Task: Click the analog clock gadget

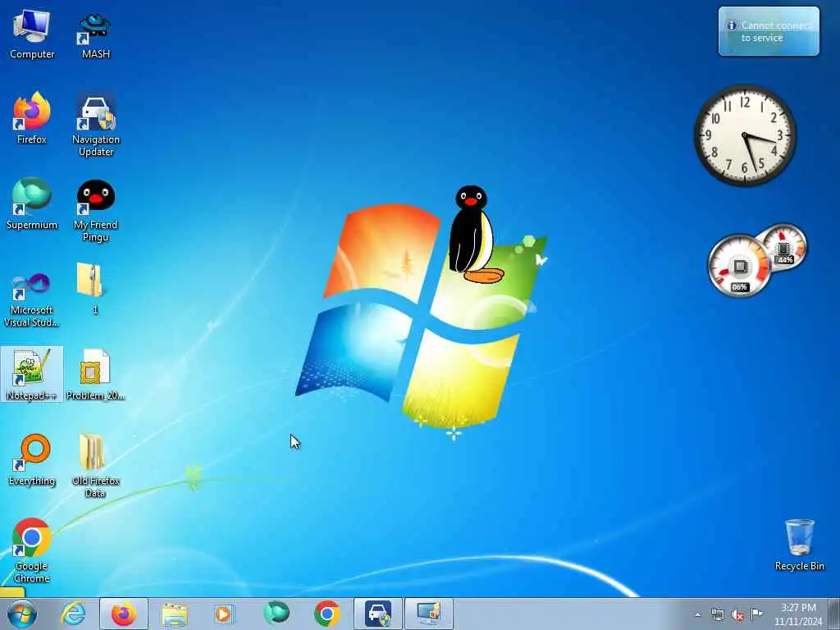Action: 745,135
